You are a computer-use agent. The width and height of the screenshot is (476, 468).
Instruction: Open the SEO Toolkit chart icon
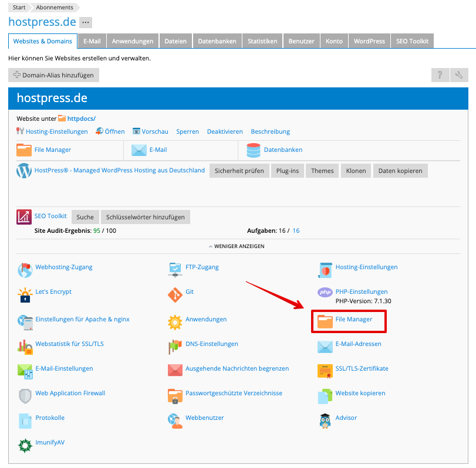[24, 217]
